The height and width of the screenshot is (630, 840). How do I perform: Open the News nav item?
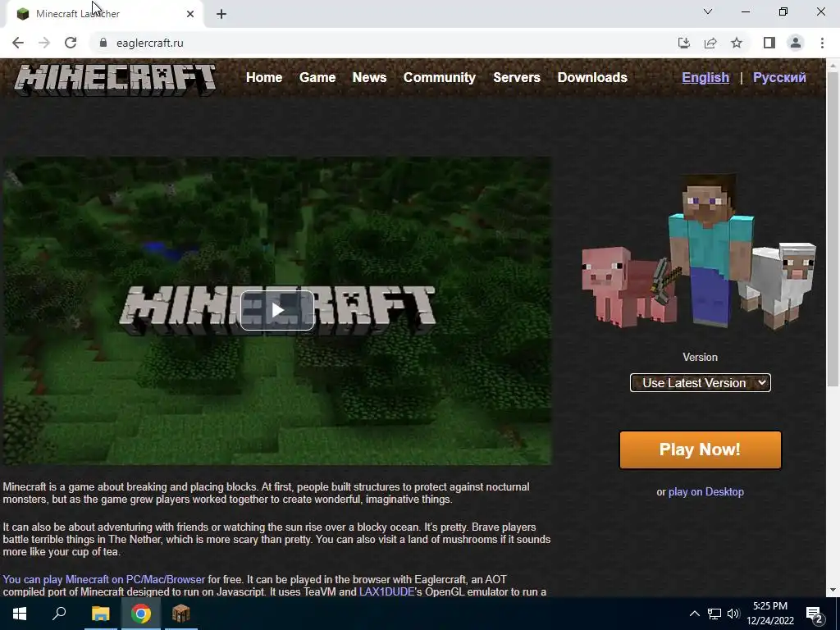tap(370, 78)
